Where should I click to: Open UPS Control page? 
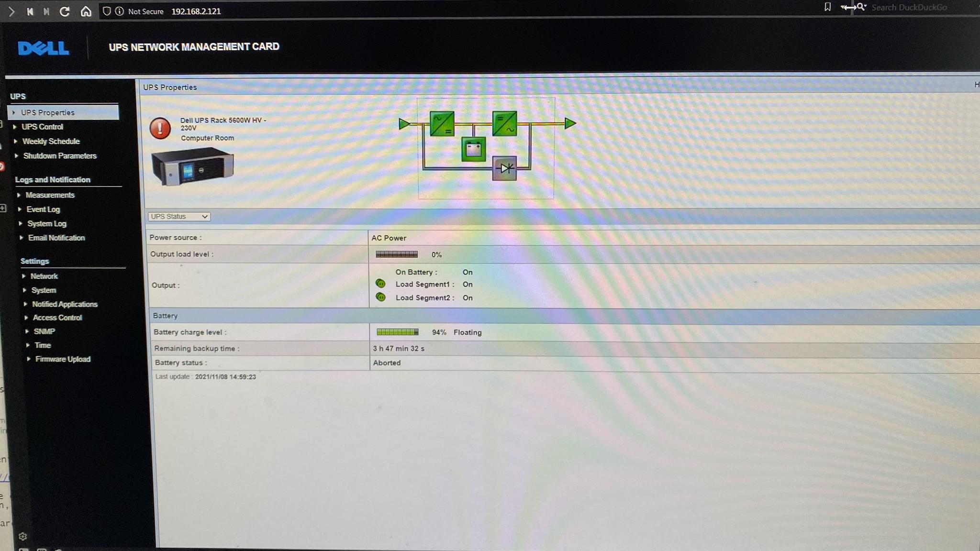point(42,127)
